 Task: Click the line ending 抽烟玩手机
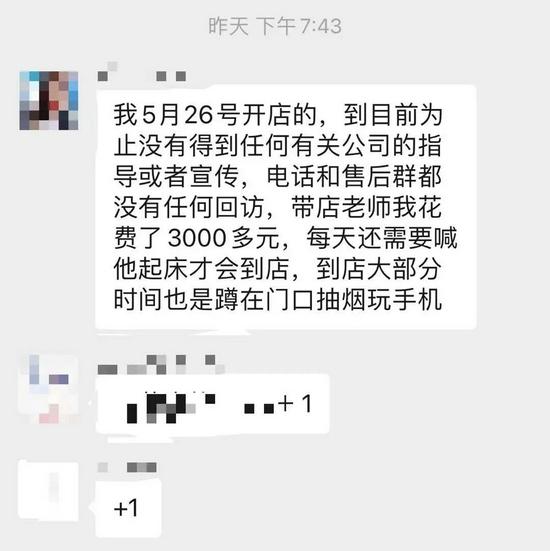(278, 300)
